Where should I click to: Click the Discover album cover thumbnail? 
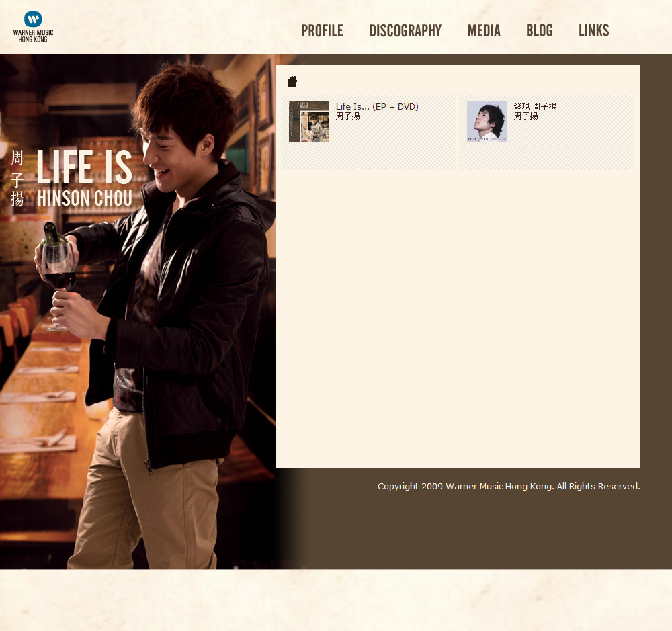487,122
